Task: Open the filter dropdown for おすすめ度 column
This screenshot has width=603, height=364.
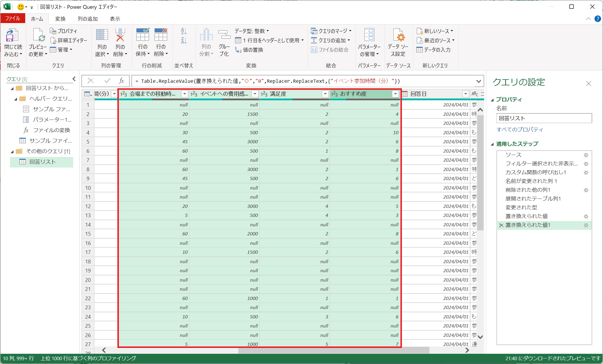Action: click(x=395, y=94)
